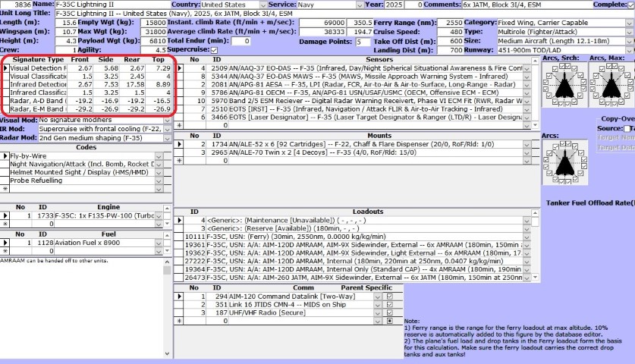This screenshot has width=635, height=364.
Task: Toggle Parent Specific for Link 16 JTIDS CMN-4
Action: point(390,305)
